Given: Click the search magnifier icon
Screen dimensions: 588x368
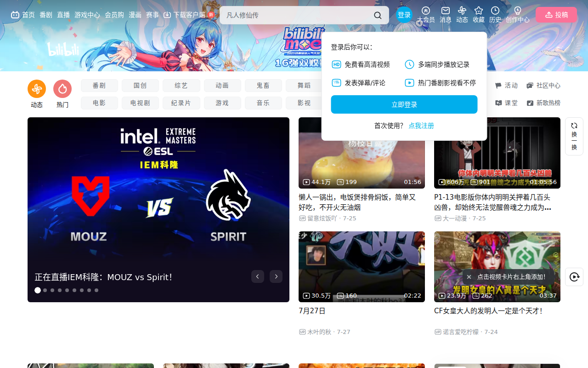Looking at the screenshot, I should point(378,15).
